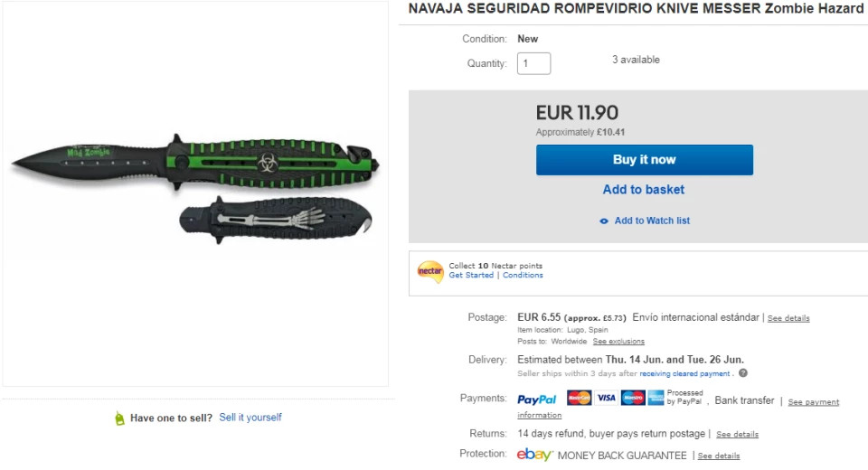Click the PayPal logo in Payments
868x470 pixels.
(x=537, y=399)
